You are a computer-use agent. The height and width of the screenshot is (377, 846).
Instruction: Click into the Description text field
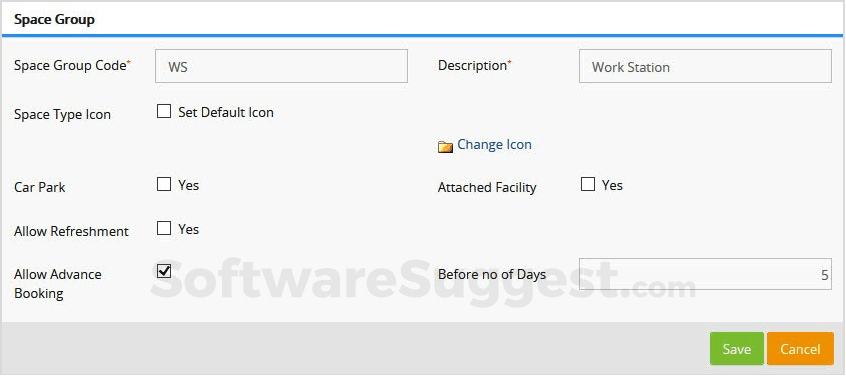(705, 66)
